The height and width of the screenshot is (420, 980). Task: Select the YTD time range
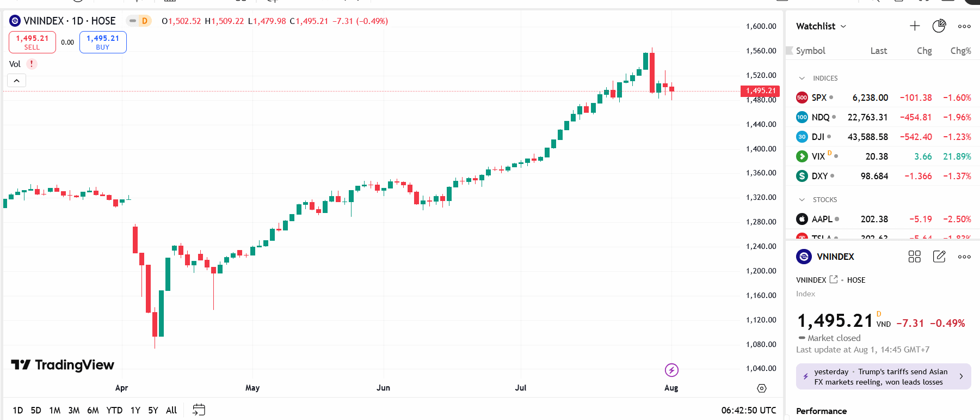[x=114, y=410]
